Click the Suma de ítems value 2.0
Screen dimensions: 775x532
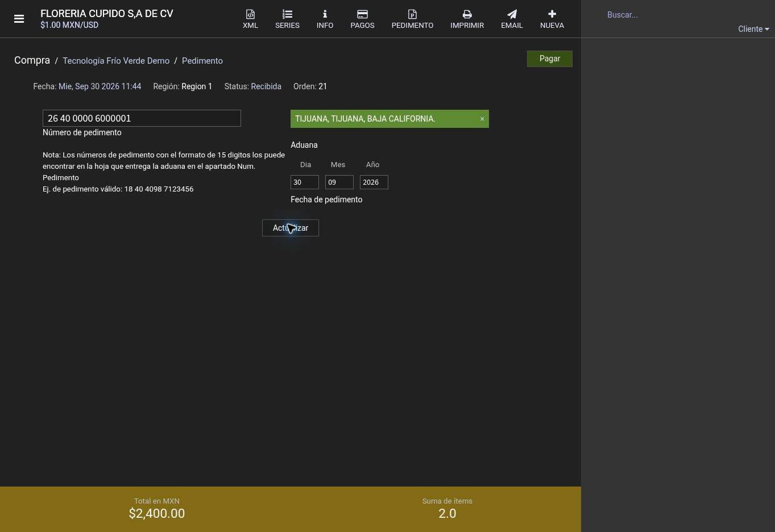[447, 513]
